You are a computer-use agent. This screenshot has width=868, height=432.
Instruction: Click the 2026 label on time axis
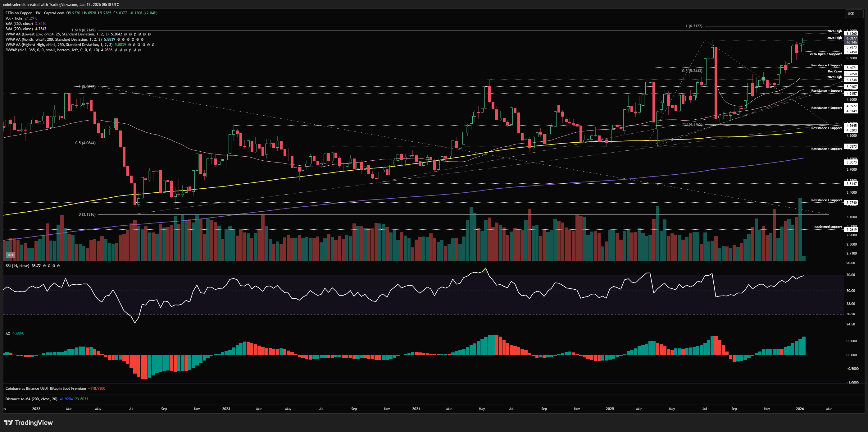tap(800, 409)
